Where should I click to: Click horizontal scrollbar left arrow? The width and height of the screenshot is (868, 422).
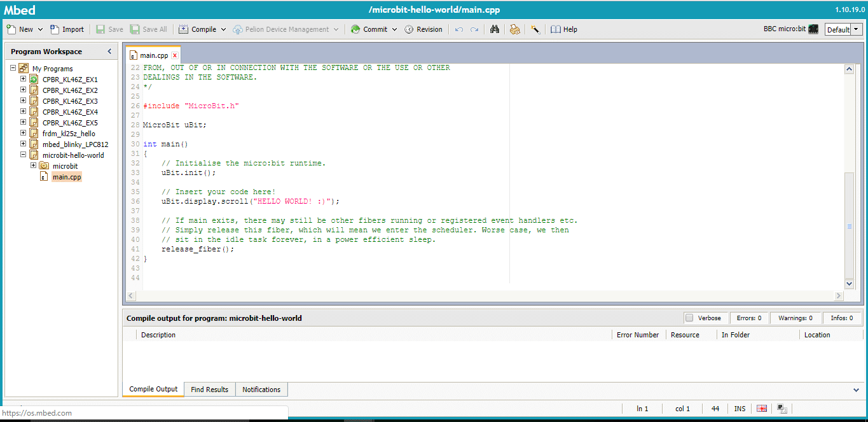(131, 296)
